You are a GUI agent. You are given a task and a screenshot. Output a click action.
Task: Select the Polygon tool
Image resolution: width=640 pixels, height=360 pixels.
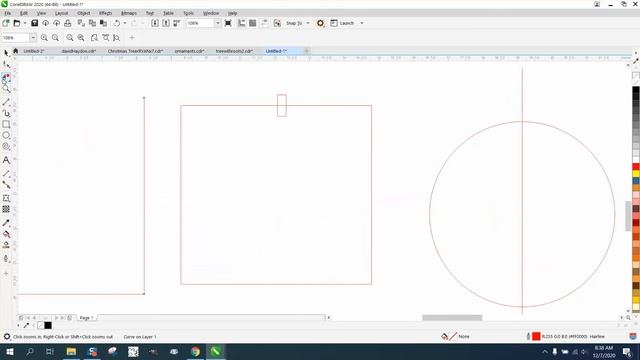[x=6, y=146]
